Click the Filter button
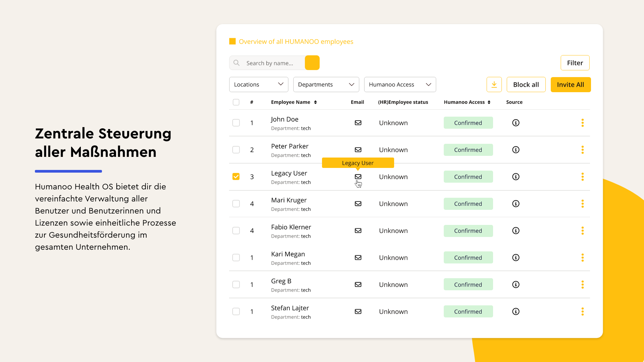Viewport: 644px width, 362px height. click(x=575, y=63)
